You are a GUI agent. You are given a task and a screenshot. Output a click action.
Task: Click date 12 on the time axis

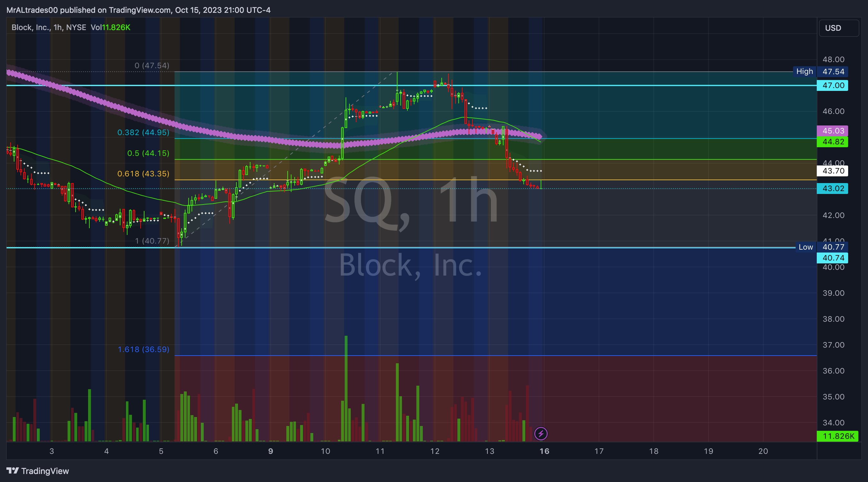435,451
